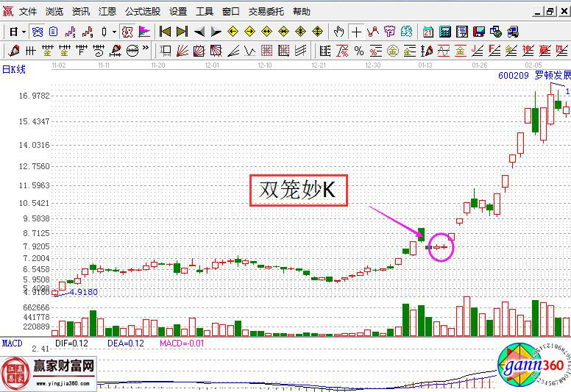Click the 600209 stock code label
The image size is (571, 392).
[513, 75]
